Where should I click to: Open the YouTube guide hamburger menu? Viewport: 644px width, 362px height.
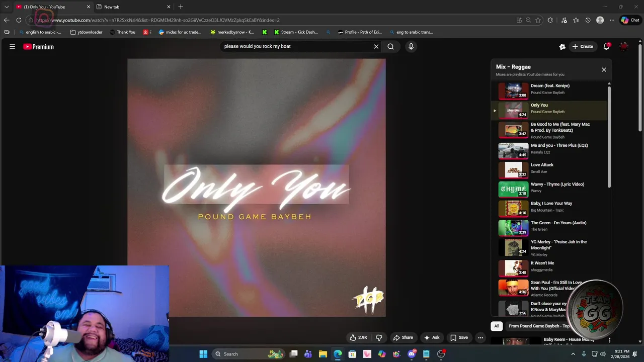12,47
